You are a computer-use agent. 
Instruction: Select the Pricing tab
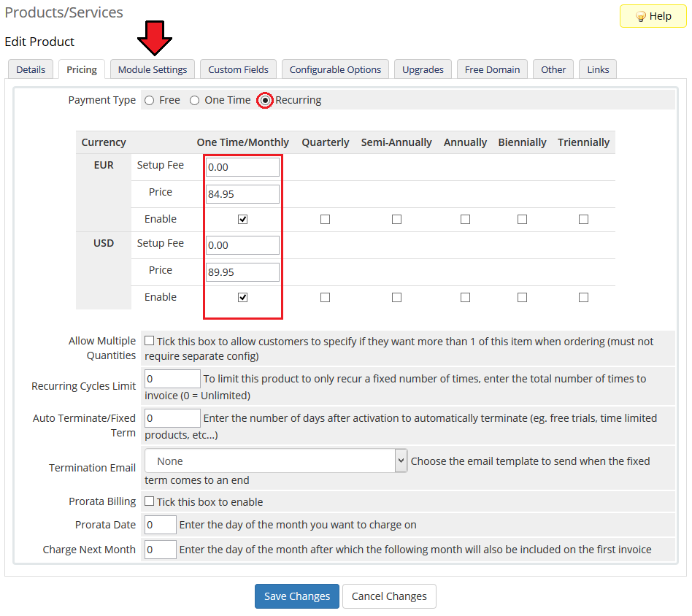(82, 70)
